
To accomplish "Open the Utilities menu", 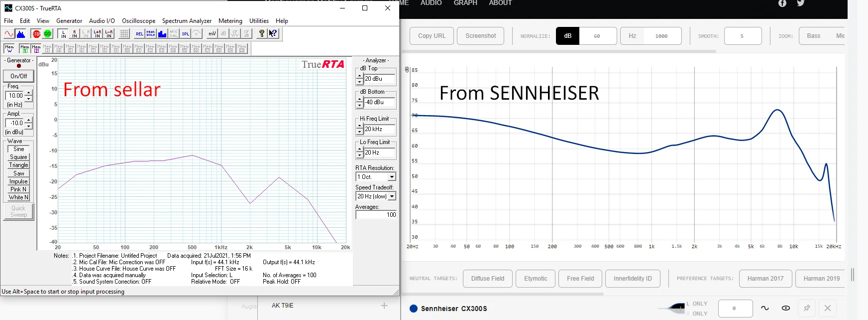I will [259, 21].
